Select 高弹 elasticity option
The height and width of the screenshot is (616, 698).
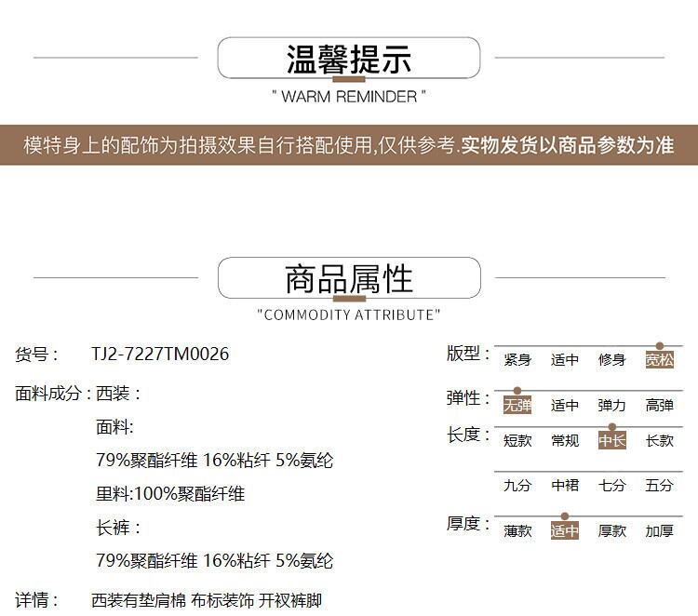[660, 405]
